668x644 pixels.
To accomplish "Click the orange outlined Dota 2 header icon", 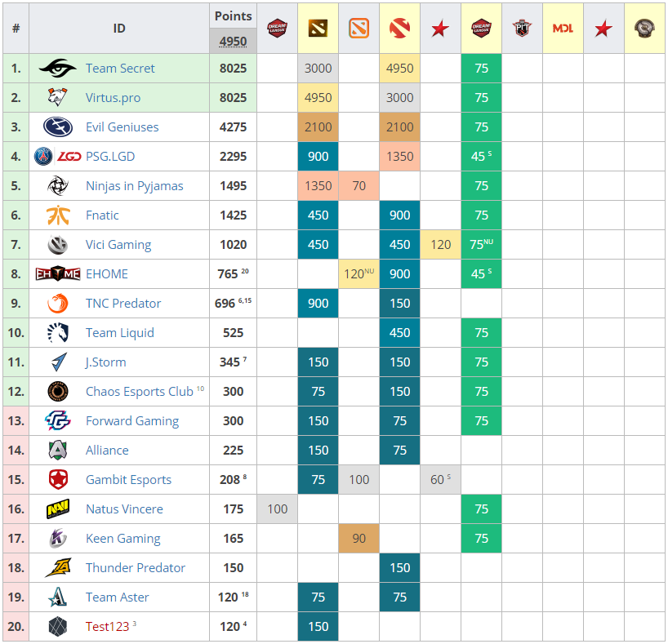I will click(x=358, y=28).
